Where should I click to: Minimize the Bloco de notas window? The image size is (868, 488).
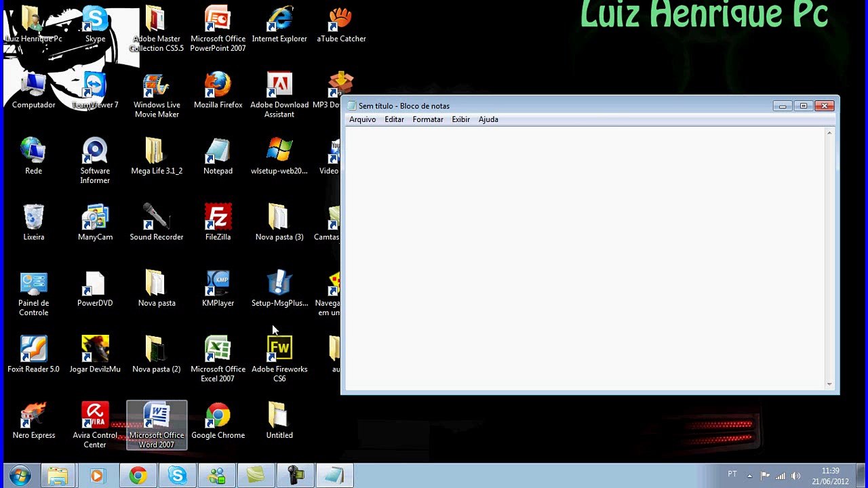pyautogui.click(x=782, y=106)
